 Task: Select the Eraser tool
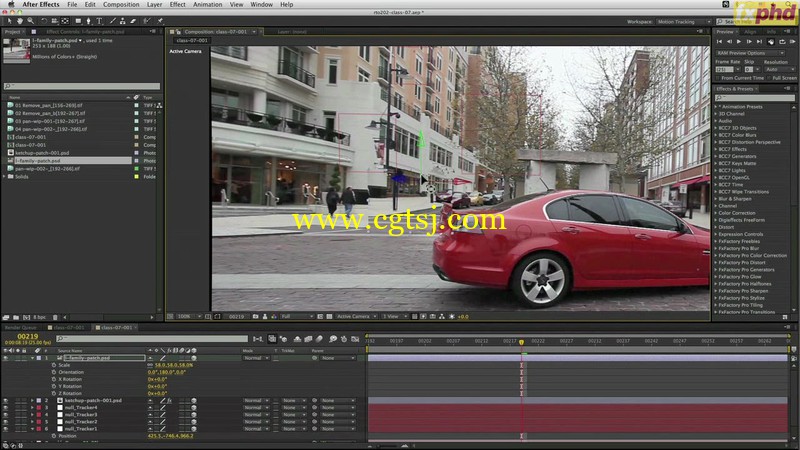(133, 21)
